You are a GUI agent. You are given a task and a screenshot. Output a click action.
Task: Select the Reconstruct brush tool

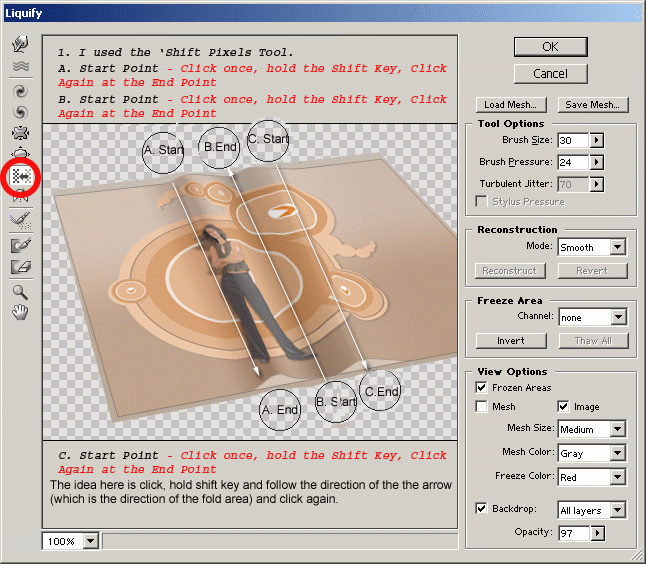click(x=20, y=220)
